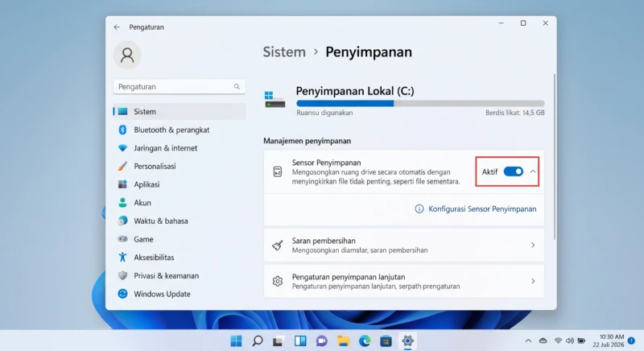
Task: Open File Explorer from taskbar
Action: tap(343, 341)
